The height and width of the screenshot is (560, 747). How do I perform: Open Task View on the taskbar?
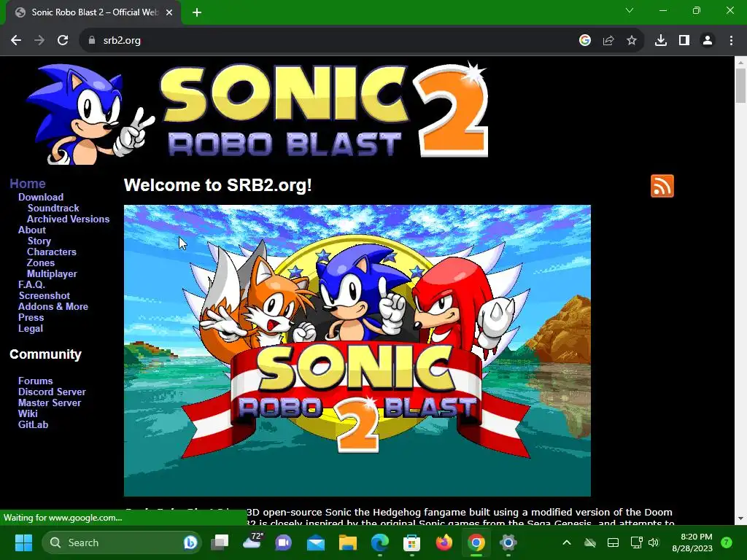[220, 542]
